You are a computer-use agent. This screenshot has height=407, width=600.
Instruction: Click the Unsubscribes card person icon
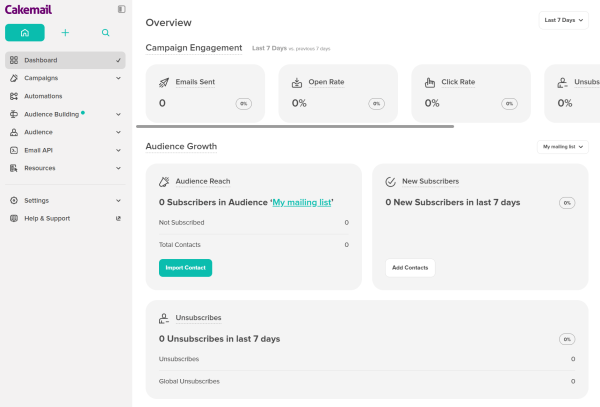164,318
